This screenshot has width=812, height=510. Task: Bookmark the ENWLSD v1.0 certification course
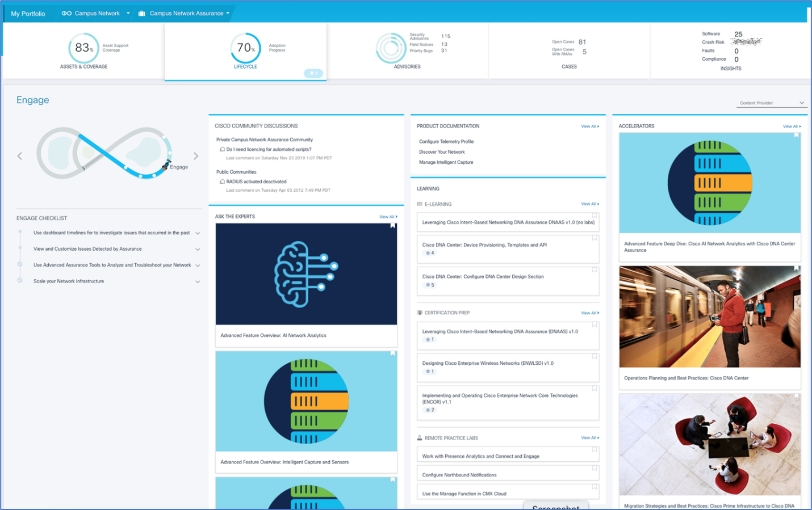pos(595,357)
